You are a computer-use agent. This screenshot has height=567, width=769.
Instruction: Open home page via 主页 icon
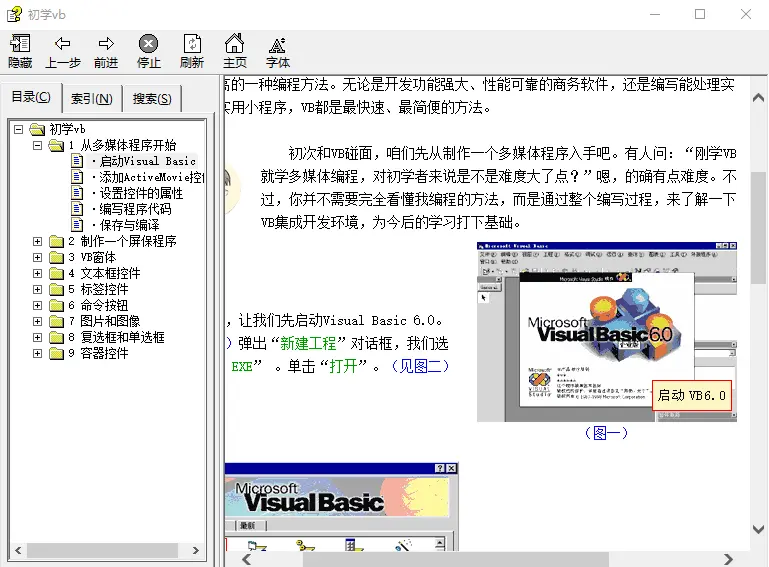(234, 44)
